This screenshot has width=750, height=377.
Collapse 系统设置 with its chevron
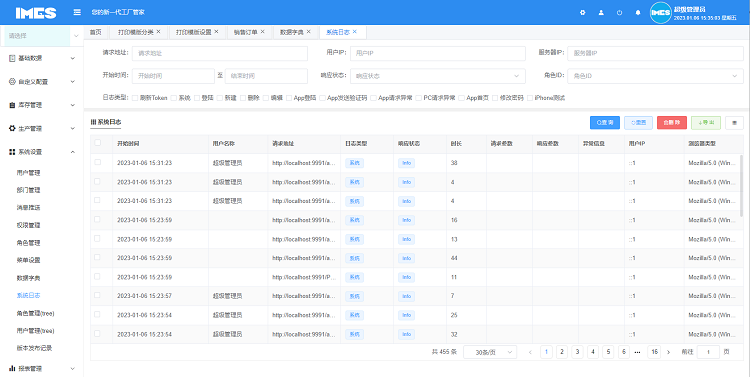[x=73, y=152]
